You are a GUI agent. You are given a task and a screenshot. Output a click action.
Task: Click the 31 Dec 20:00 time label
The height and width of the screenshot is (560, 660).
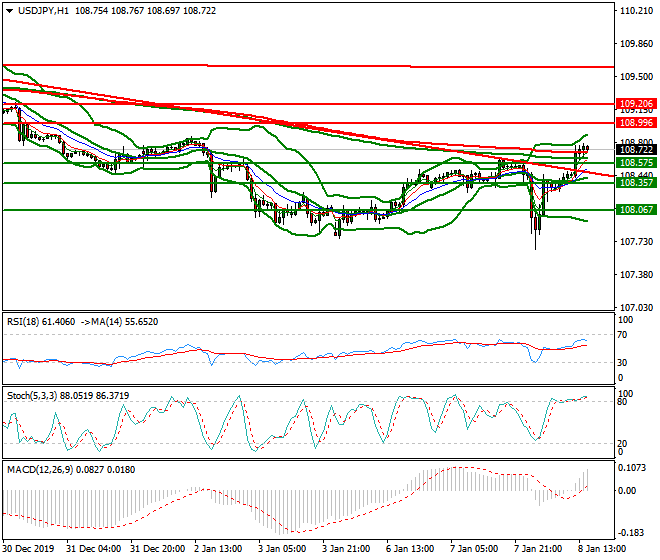[157, 549]
